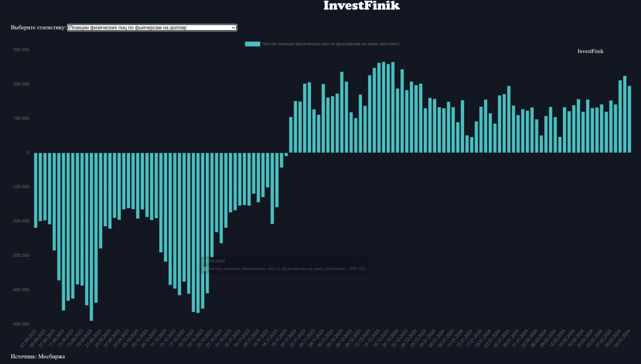Click the -500 000 y-axis label
Image resolution: width=641 pixels, height=364 pixels.
click(x=21, y=324)
